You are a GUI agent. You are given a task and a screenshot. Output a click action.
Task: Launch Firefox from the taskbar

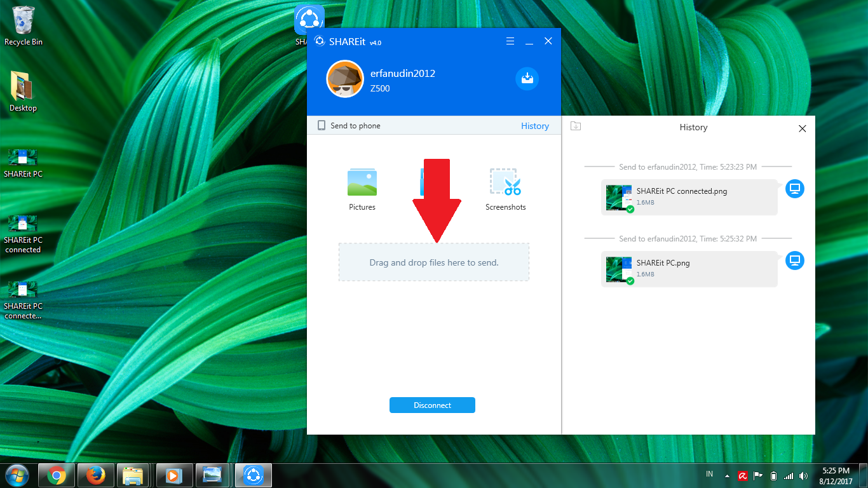click(96, 475)
